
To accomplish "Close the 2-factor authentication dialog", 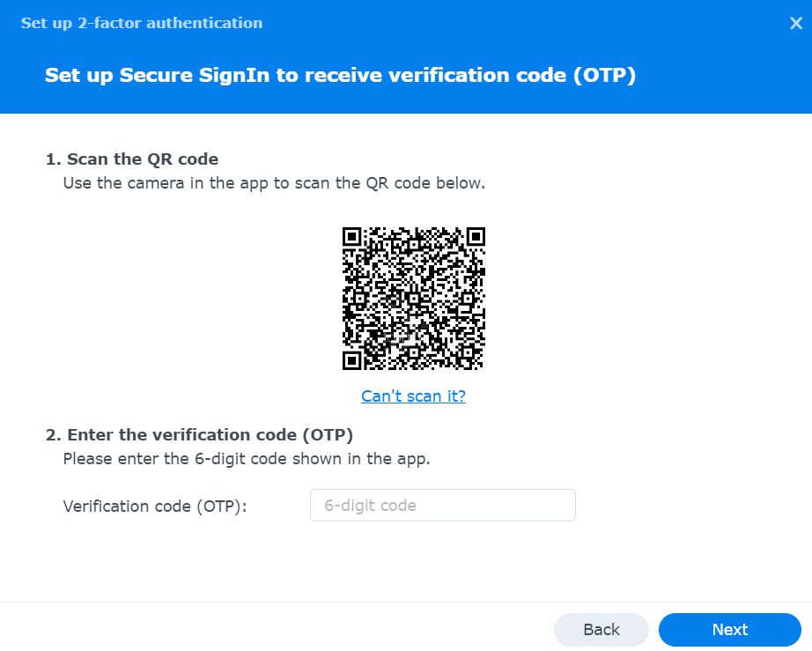I will [795, 24].
